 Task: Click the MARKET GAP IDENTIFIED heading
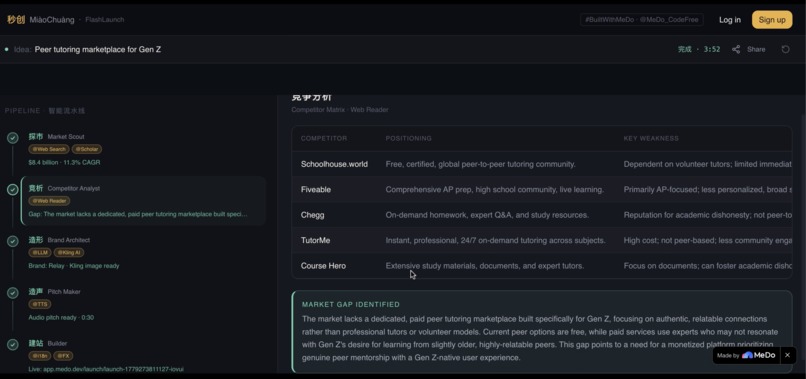[351, 304]
